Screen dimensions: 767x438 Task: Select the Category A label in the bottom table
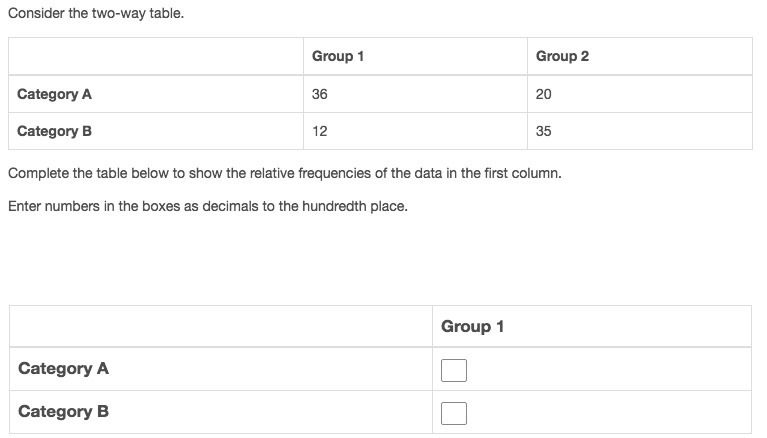(x=63, y=369)
